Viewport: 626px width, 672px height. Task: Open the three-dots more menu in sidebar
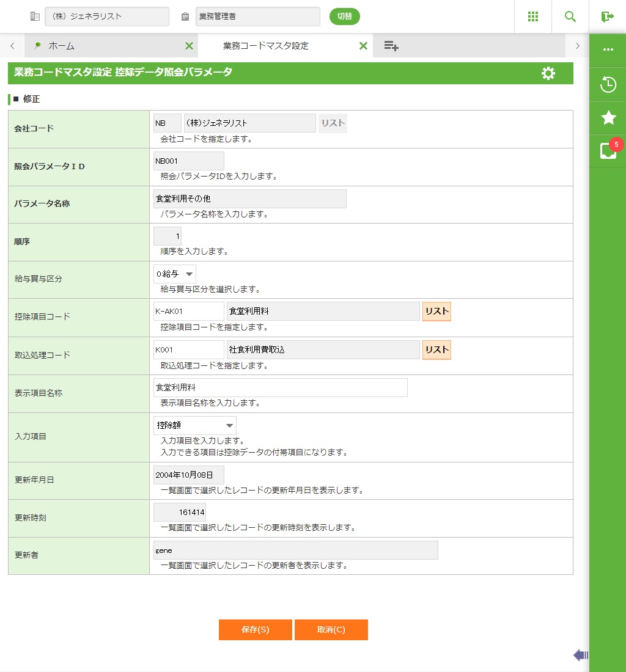click(608, 49)
